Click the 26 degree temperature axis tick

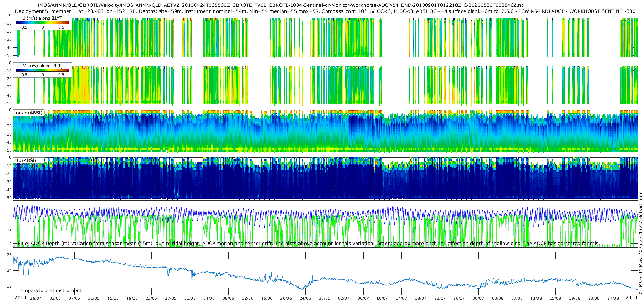[9, 255]
